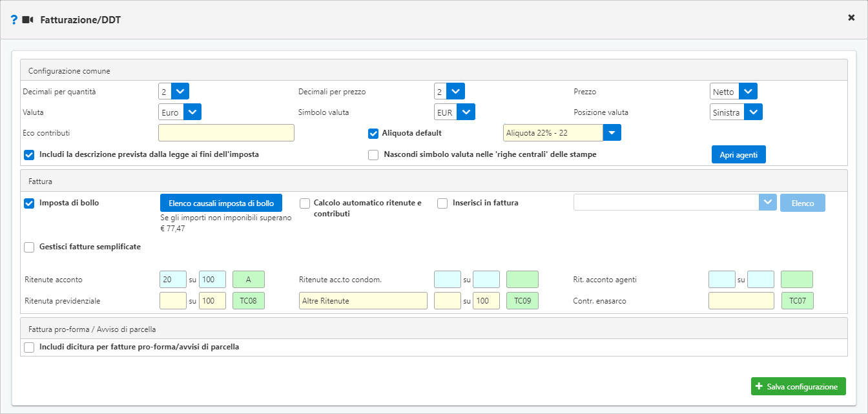This screenshot has height=414, width=868.
Task: Click the Altre Ritenute base field 100
Action: coord(486,300)
